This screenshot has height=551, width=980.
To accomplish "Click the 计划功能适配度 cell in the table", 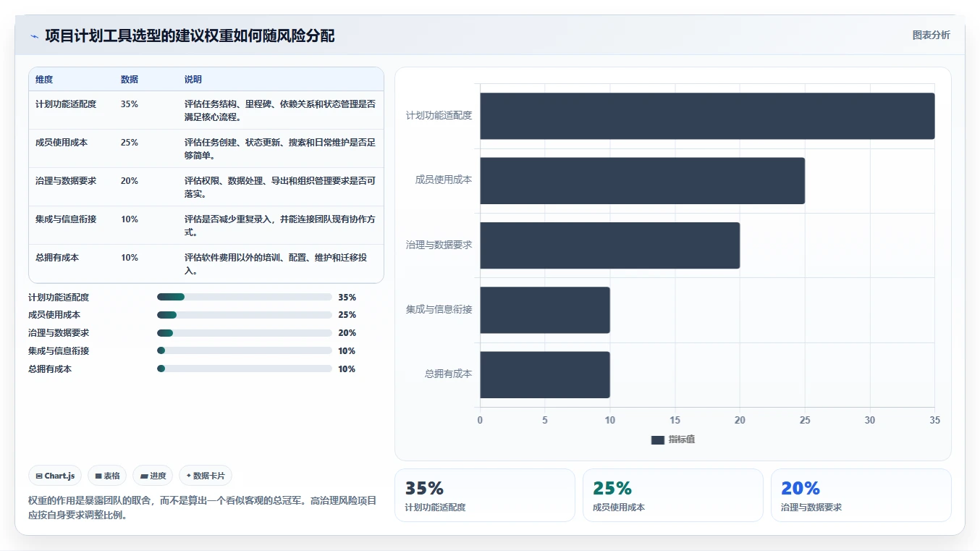I will point(66,104).
